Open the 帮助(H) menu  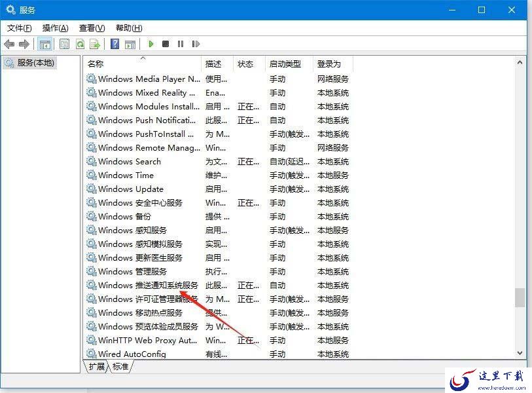pos(129,28)
